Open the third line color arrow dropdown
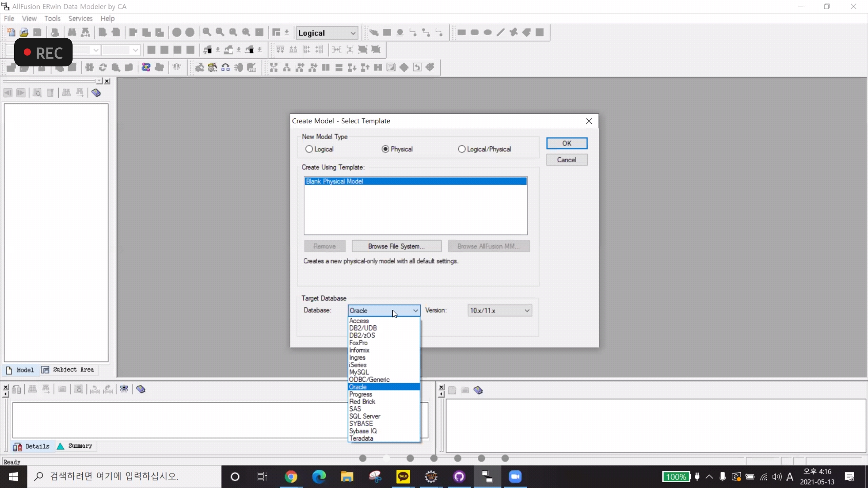 point(260,50)
